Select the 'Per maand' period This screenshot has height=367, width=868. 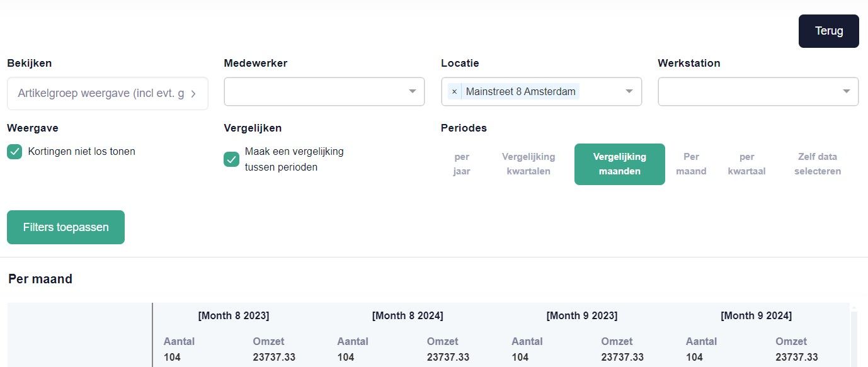click(x=691, y=164)
